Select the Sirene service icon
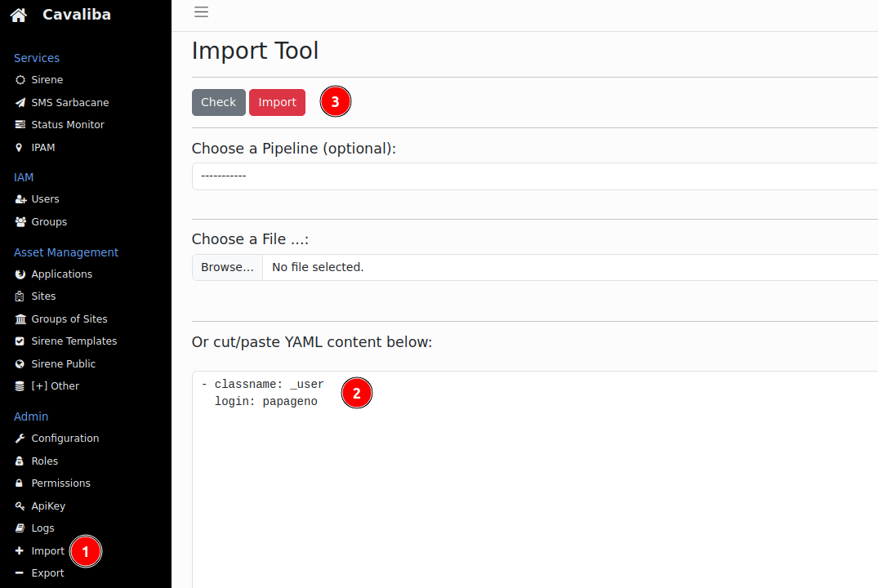 pyautogui.click(x=19, y=79)
